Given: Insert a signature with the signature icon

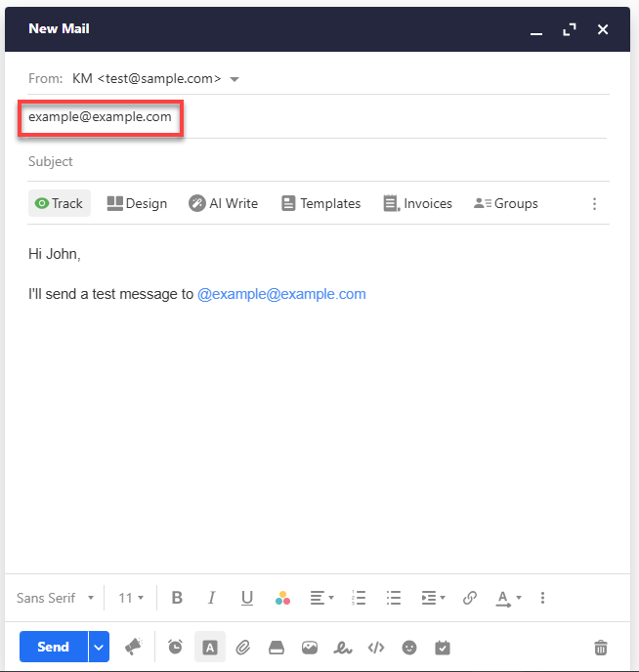Looking at the screenshot, I should [x=343, y=648].
